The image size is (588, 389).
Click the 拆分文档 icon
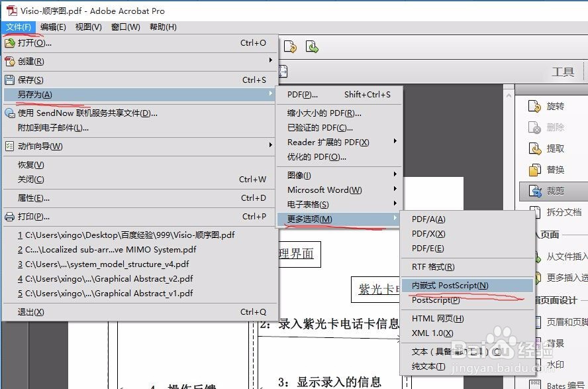point(536,212)
